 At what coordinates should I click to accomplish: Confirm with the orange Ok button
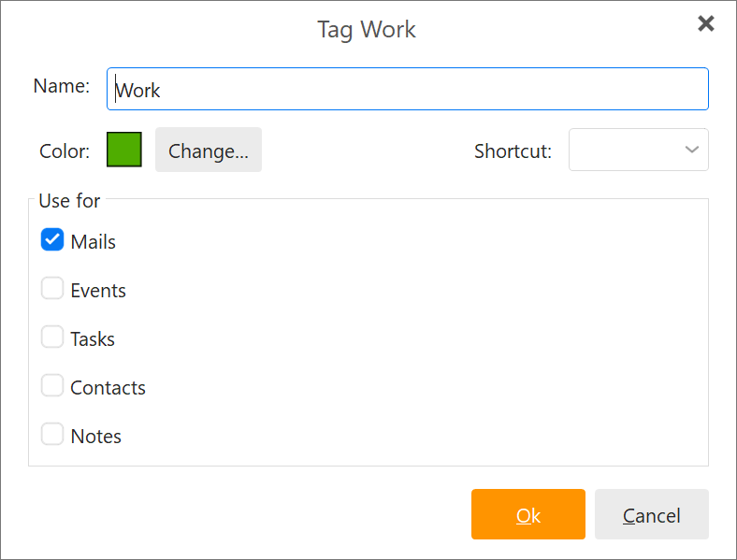pos(528,514)
